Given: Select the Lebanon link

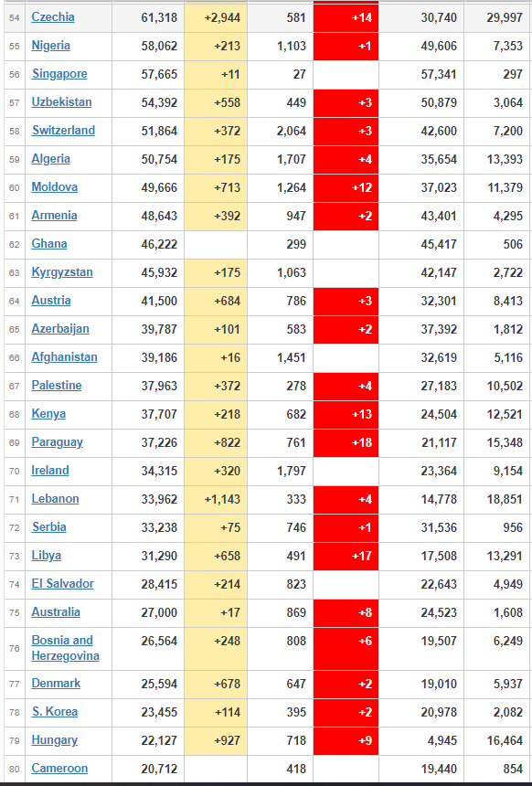Looking at the screenshot, I should (x=55, y=499).
